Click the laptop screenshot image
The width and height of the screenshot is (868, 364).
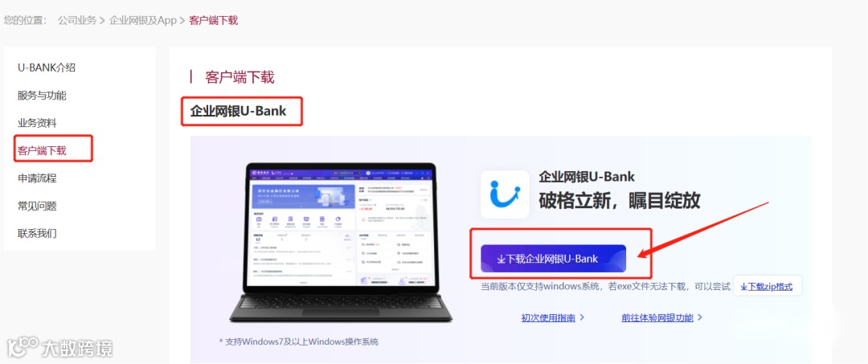tap(341, 243)
